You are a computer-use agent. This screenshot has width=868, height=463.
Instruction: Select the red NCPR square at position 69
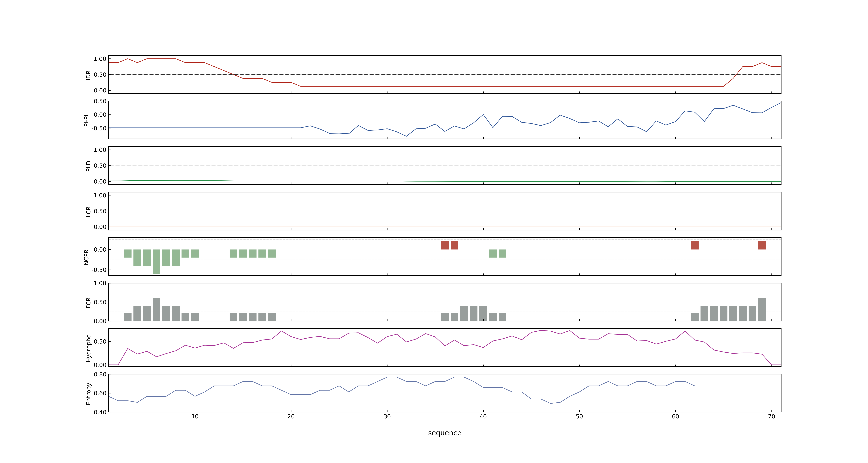762,245
